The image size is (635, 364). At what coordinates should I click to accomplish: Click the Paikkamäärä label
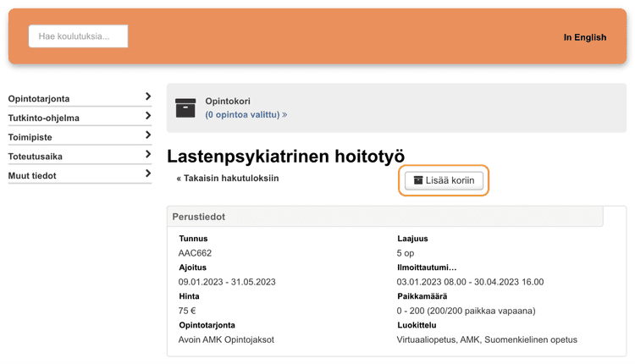click(x=422, y=296)
